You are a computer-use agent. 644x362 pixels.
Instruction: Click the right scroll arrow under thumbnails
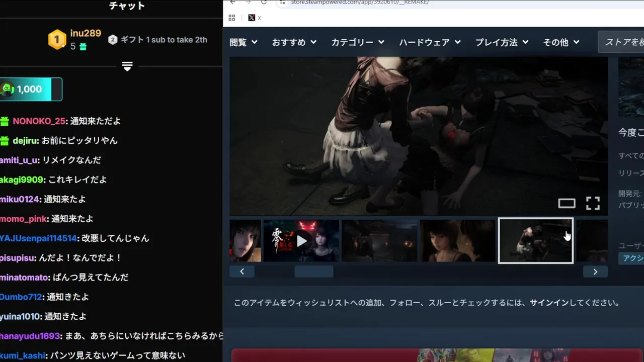tap(595, 271)
